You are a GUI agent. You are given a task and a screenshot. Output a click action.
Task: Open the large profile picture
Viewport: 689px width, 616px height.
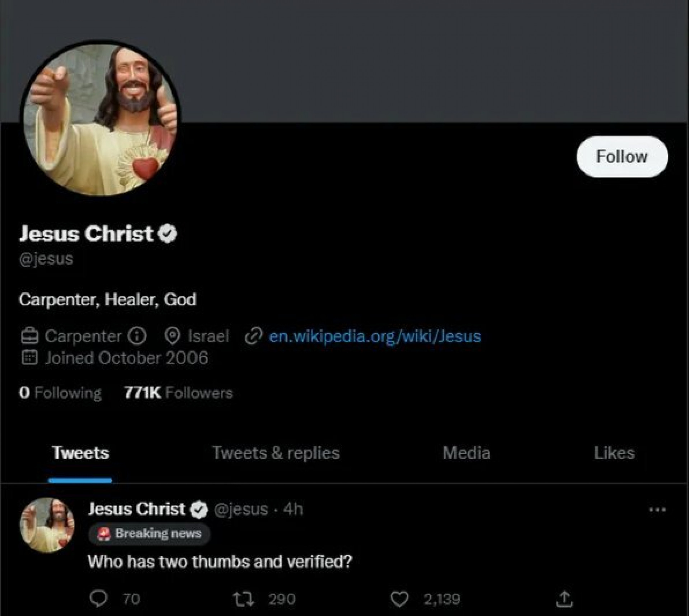(100, 118)
